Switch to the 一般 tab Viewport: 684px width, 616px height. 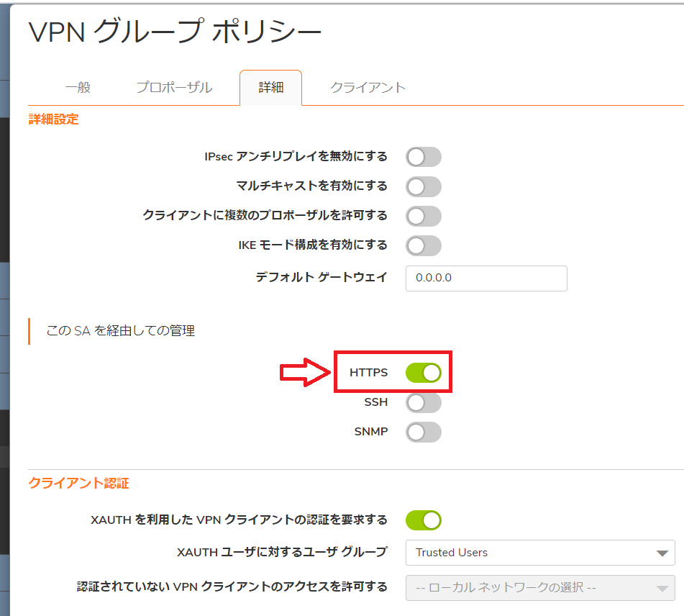pyautogui.click(x=78, y=87)
